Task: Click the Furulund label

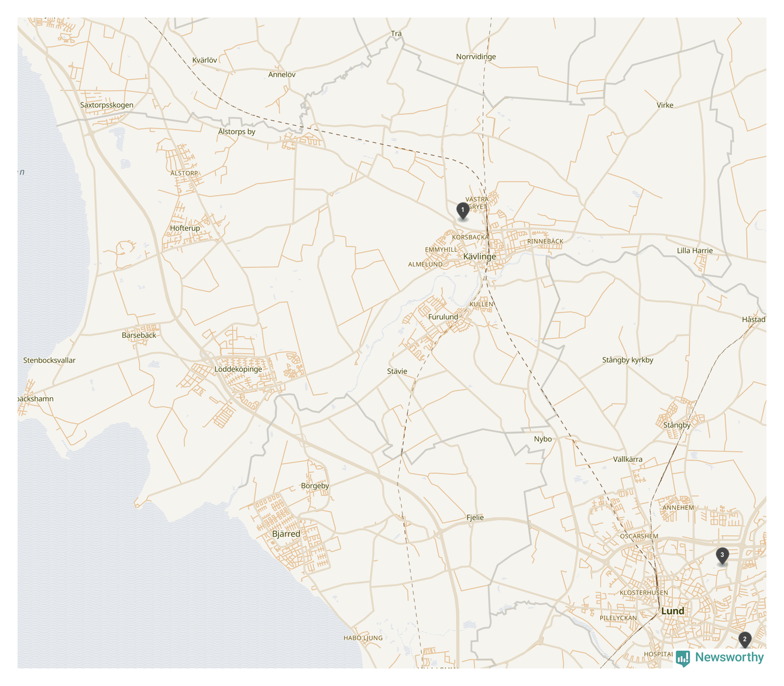Action: [443, 317]
